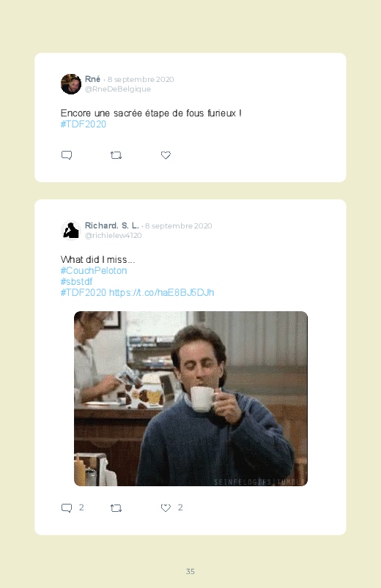Open the #sbstdf hashtag
The height and width of the screenshot is (588, 381).
point(76,281)
